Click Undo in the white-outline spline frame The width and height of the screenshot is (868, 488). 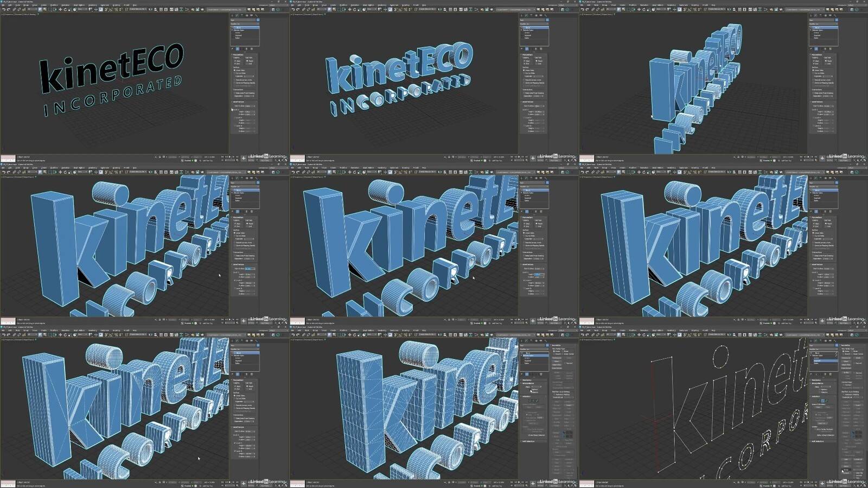pyautogui.click(x=584, y=335)
